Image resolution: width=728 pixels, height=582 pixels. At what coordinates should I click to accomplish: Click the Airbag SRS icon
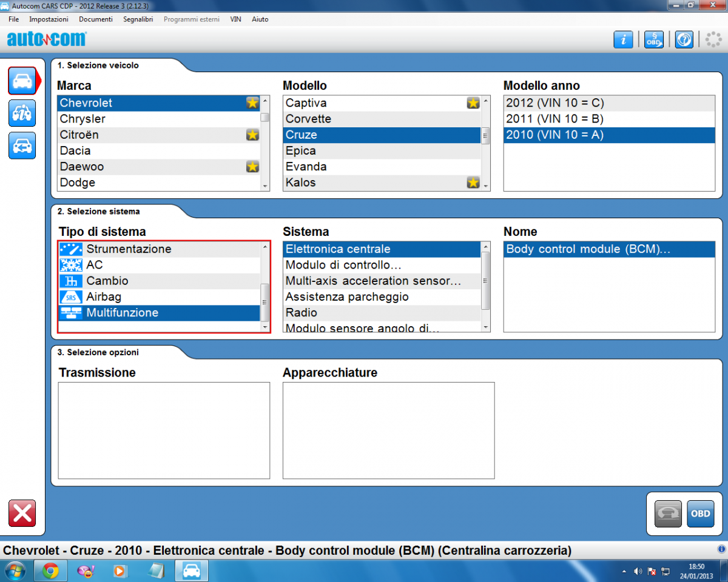coord(72,297)
